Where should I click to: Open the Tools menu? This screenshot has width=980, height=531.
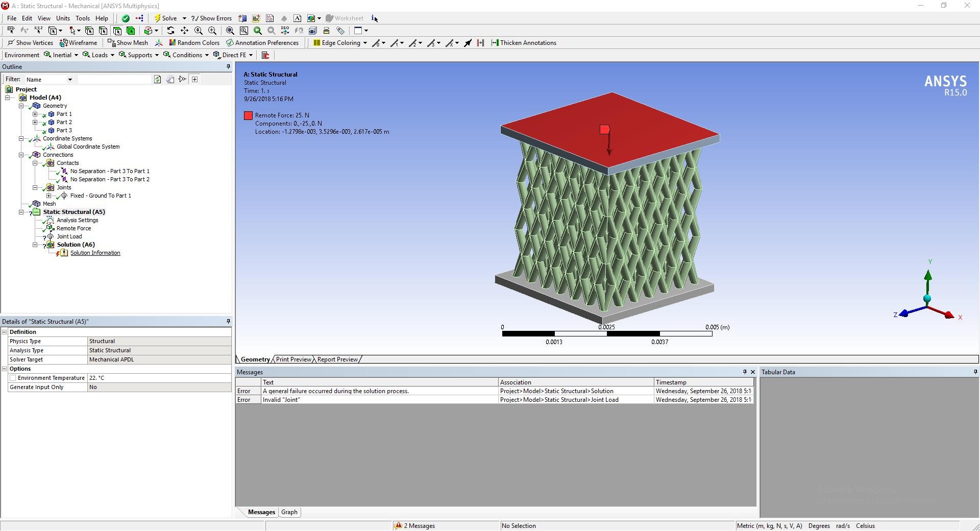[x=83, y=18]
